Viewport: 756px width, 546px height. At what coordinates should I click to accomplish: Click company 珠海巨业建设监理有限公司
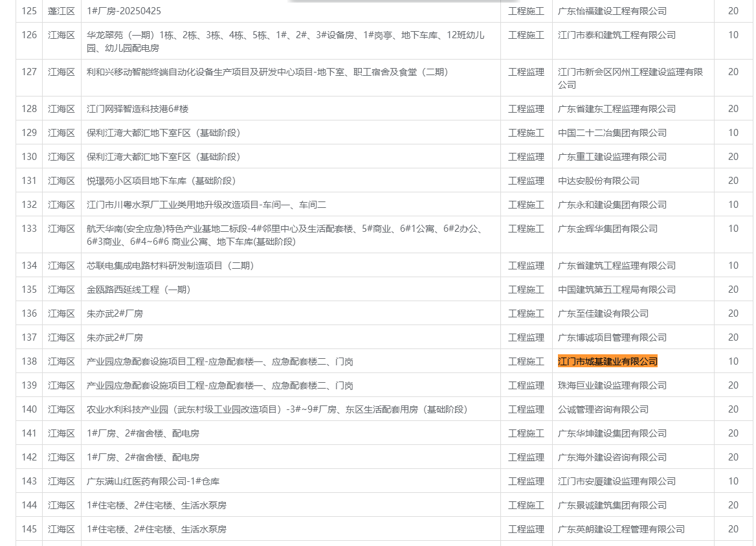[612, 385]
